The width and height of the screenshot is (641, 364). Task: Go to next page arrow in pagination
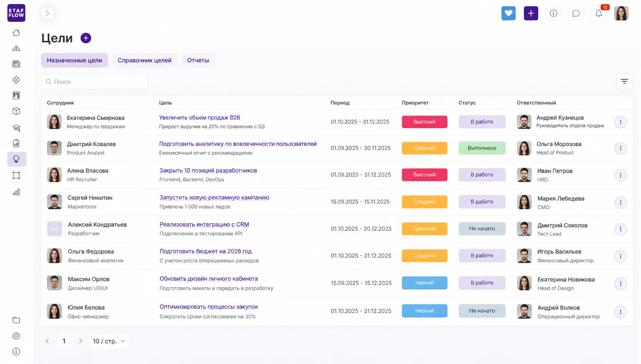coord(81,341)
